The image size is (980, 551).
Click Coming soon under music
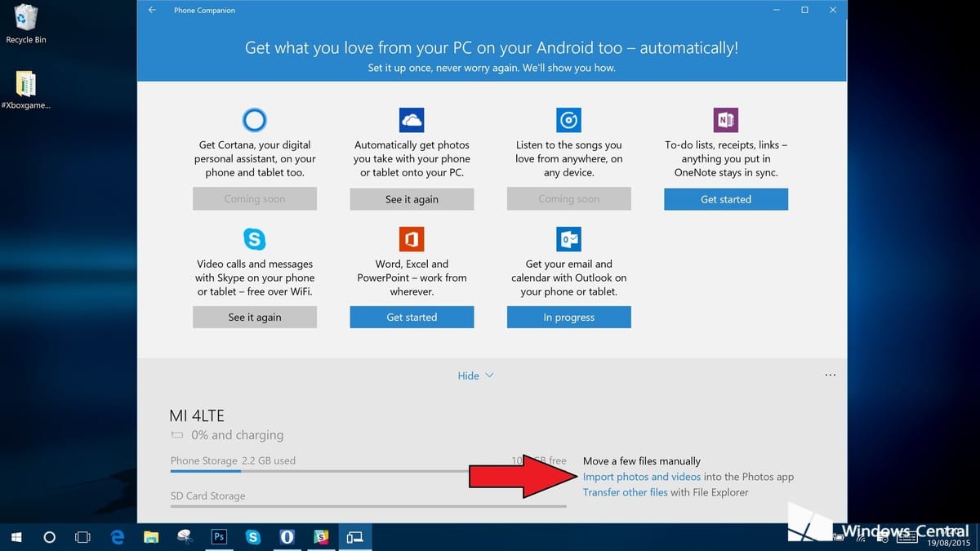(x=568, y=199)
